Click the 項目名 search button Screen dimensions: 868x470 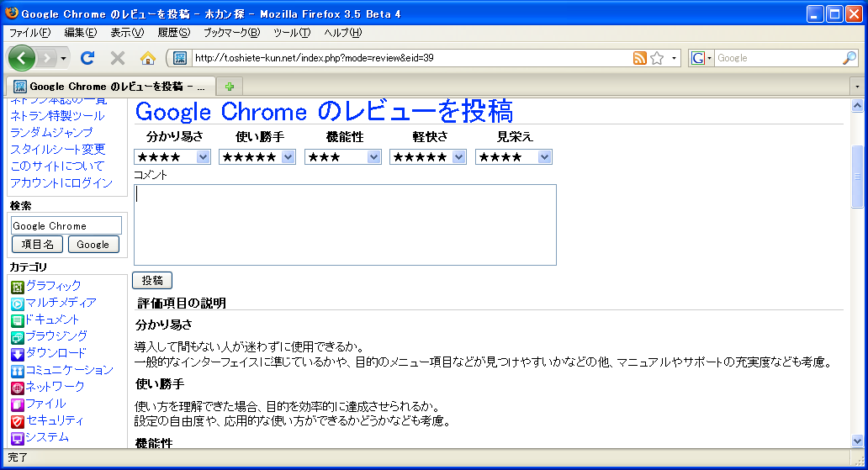pos(37,244)
